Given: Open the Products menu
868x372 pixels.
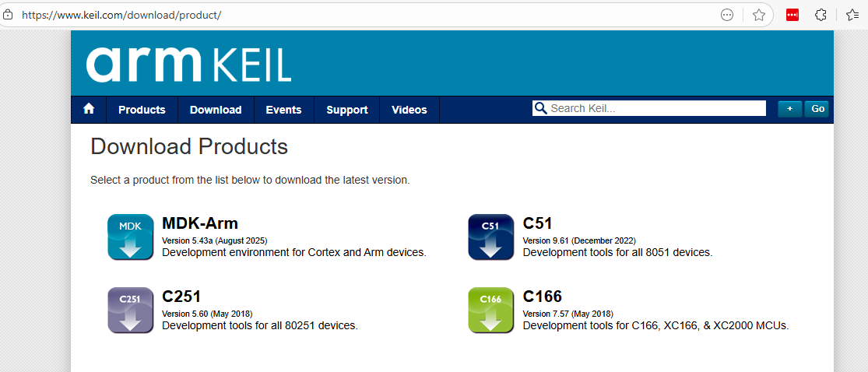Looking at the screenshot, I should click(142, 110).
